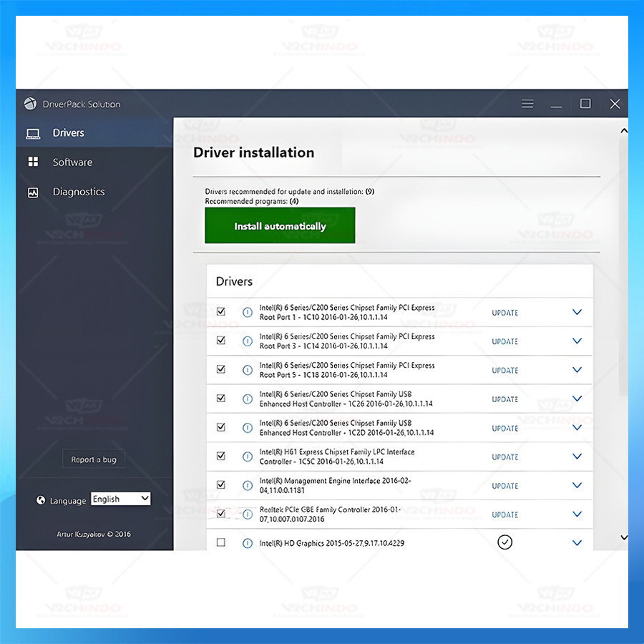Open the Language dropdown set to English
This screenshot has width=644, height=644.
click(x=120, y=499)
